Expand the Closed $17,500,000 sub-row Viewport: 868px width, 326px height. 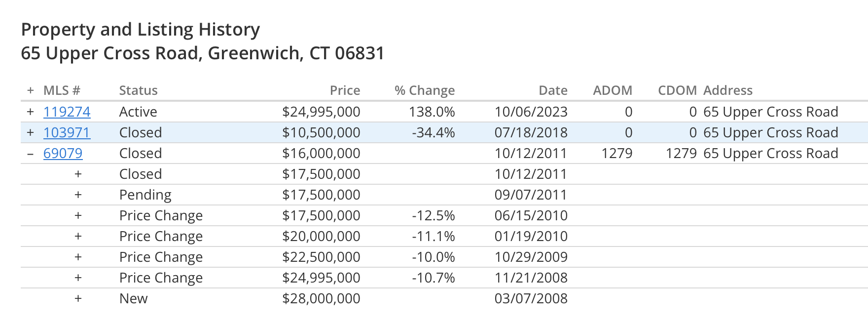(78, 174)
